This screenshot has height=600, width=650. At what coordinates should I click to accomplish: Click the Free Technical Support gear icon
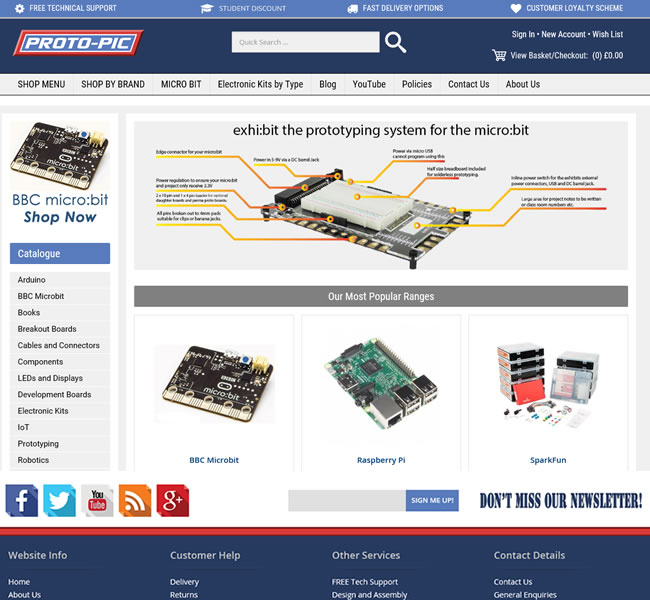point(19,8)
